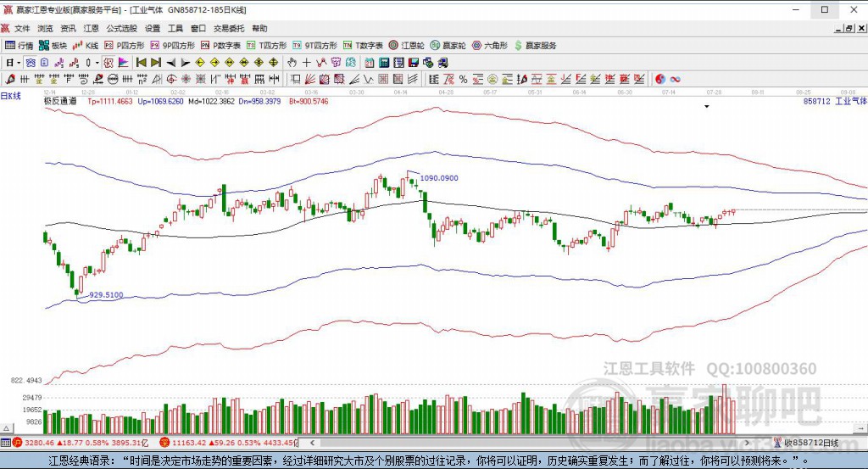Image resolution: width=868 pixels, height=469 pixels.
Task: Move chart left with black left arrow
Action: pos(171,63)
